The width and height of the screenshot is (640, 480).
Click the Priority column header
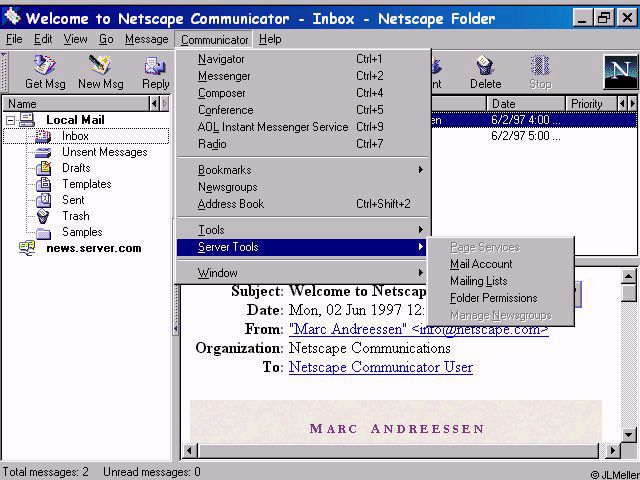point(591,104)
